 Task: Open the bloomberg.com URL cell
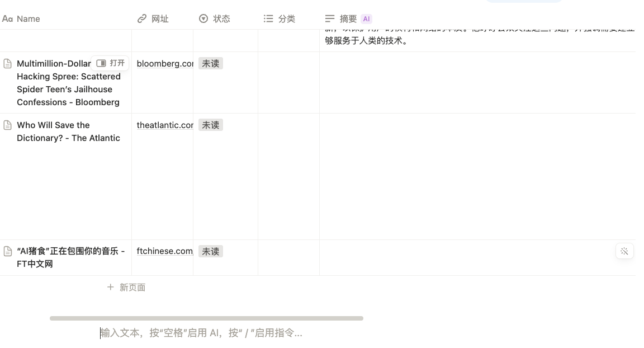pyautogui.click(x=164, y=63)
